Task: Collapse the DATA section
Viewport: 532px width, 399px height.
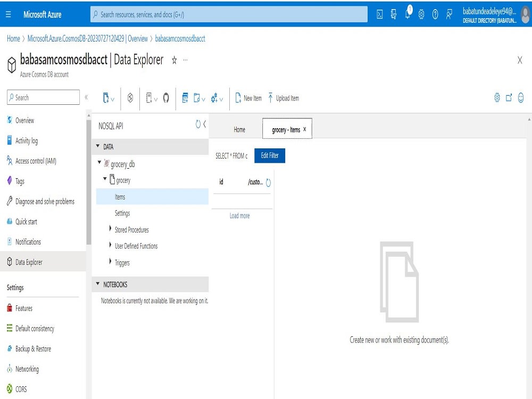Action: (x=98, y=146)
